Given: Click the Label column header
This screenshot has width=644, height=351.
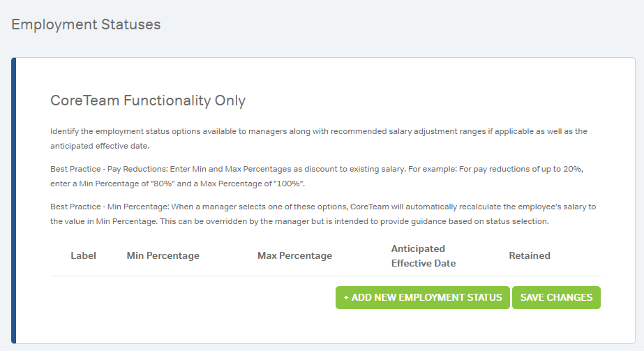Looking at the screenshot, I should [x=83, y=255].
